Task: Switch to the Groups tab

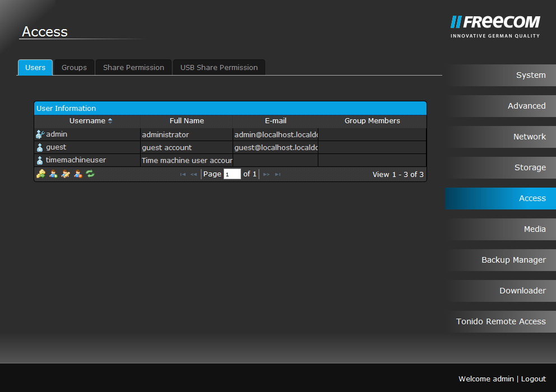Action: [x=74, y=67]
